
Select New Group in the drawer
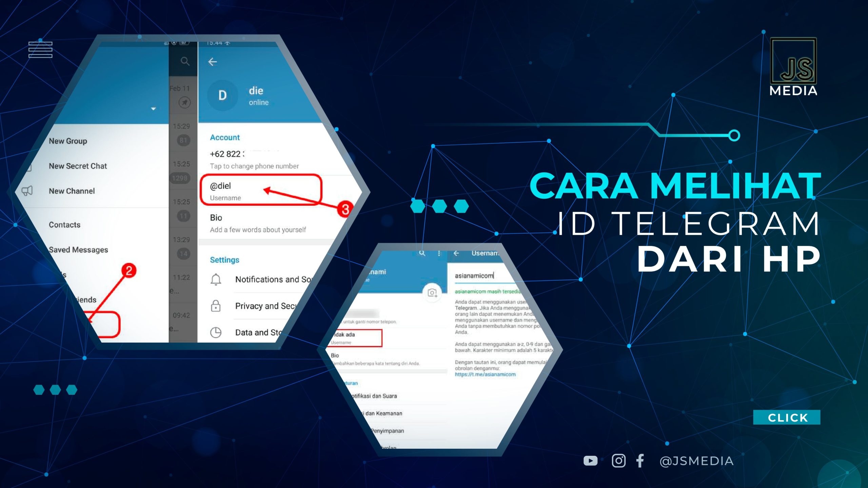(68, 141)
